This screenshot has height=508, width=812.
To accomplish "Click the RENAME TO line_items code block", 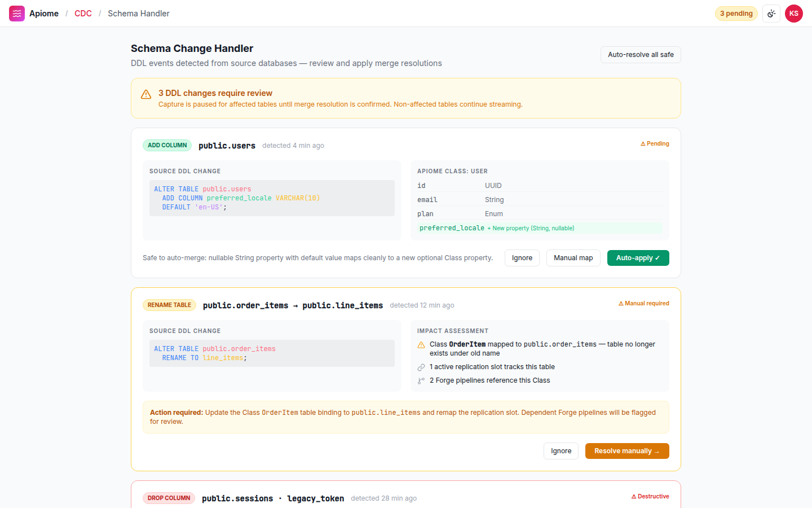I will [272, 353].
